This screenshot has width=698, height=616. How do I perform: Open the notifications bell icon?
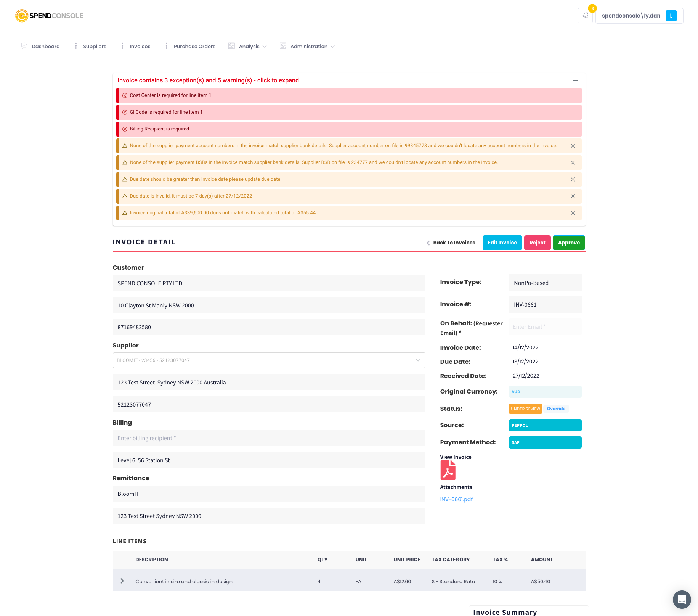pyautogui.click(x=585, y=15)
